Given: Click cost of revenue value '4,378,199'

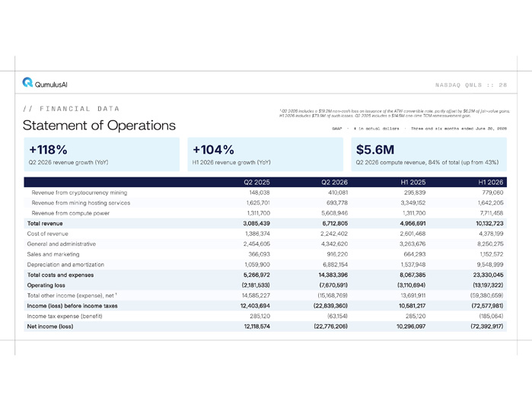Looking at the screenshot, I should (492, 234).
